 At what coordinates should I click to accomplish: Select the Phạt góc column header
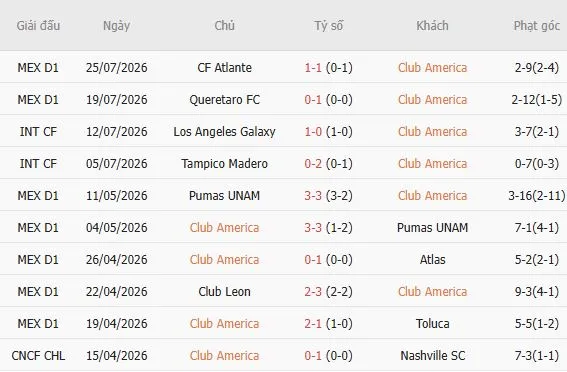click(x=537, y=26)
